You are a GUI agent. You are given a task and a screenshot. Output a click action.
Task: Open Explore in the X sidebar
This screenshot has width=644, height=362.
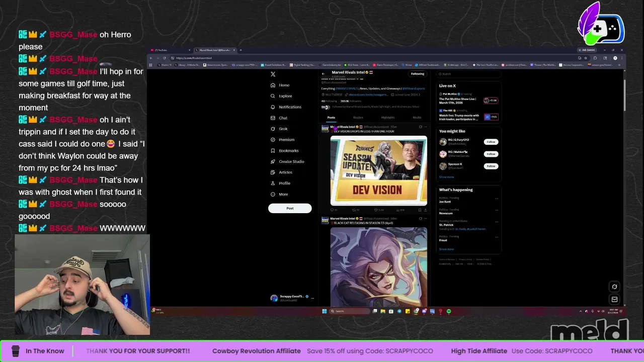pos(281,96)
